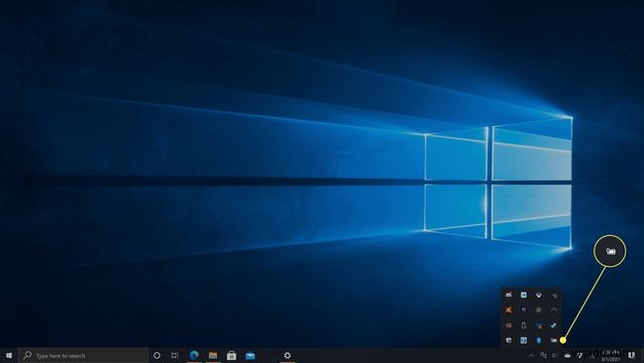Screen dimensions: 644x363
Task: Open File Explorer from the taskbar
Action: pyautogui.click(x=213, y=356)
